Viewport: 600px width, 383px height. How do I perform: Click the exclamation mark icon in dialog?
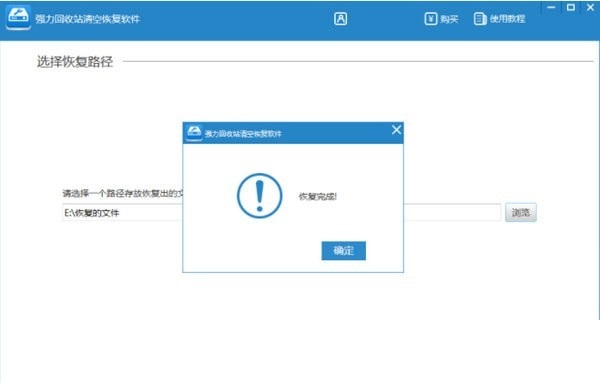point(260,196)
